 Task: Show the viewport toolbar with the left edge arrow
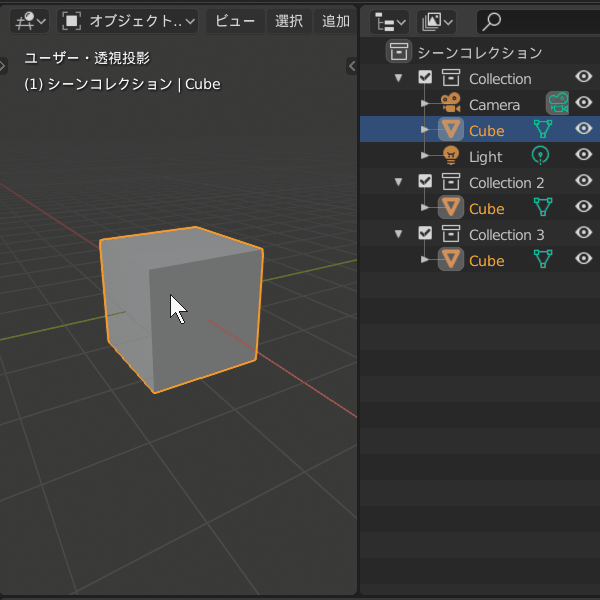pos(3,66)
